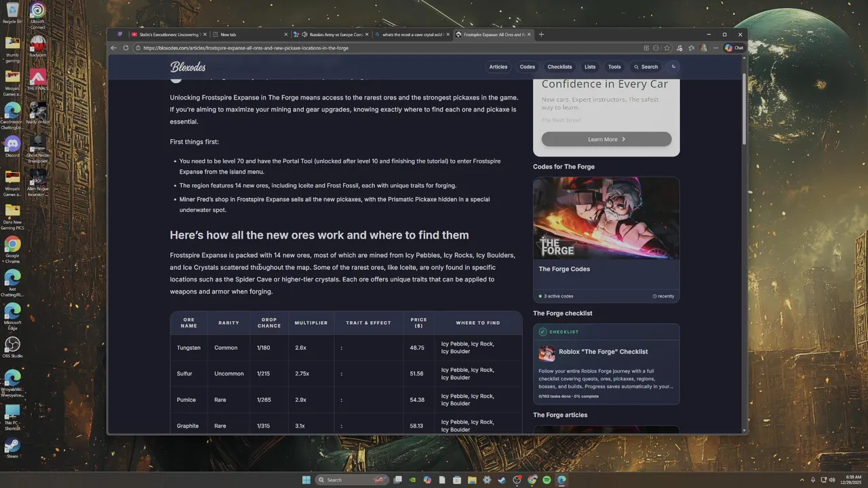The width and height of the screenshot is (868, 488).
Task: Click the 1/180 drop chance value
Action: point(263,348)
